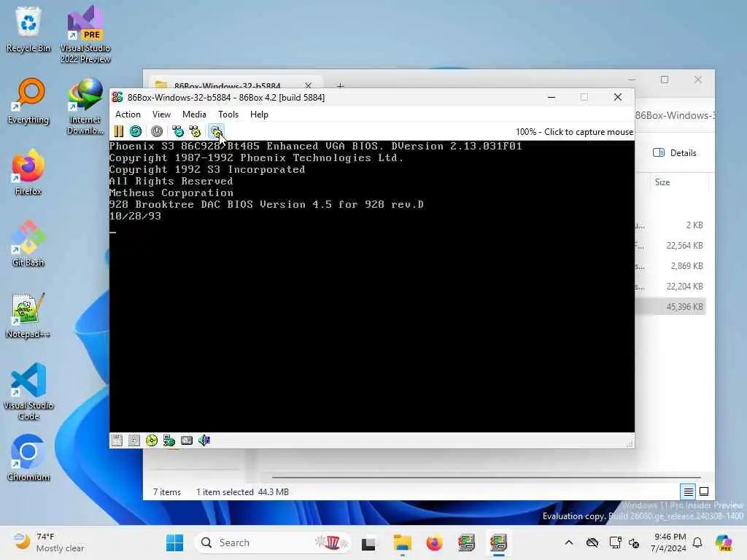Click first floppy drive status icon
Image resolution: width=747 pixels, height=560 pixels.
[x=117, y=440]
